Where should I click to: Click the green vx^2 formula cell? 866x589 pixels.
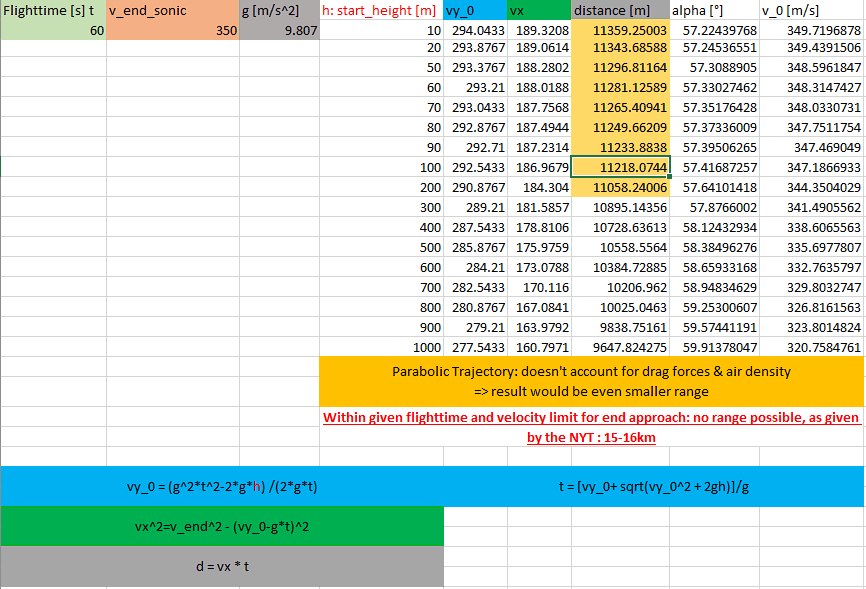point(222,527)
